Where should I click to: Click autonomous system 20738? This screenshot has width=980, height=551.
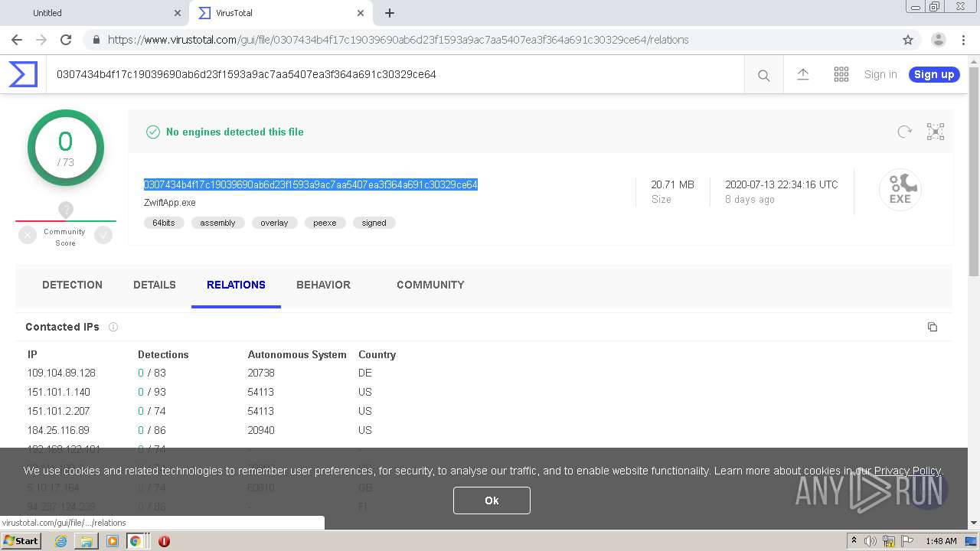click(261, 373)
